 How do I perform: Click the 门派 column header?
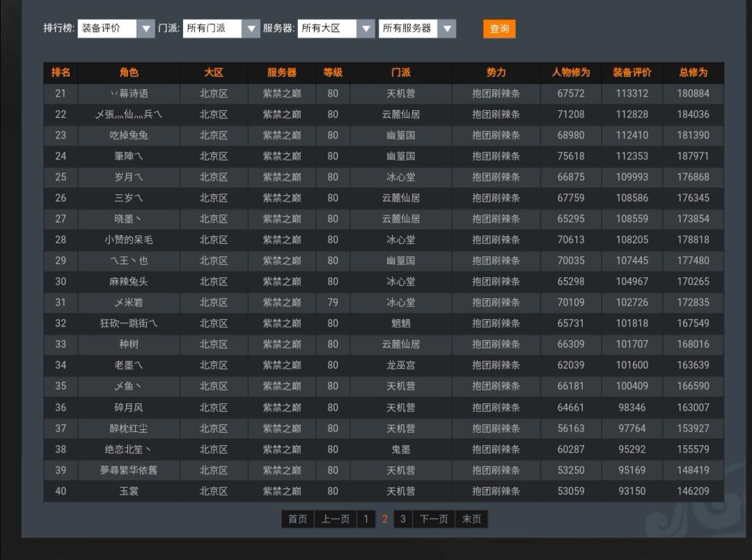click(401, 72)
